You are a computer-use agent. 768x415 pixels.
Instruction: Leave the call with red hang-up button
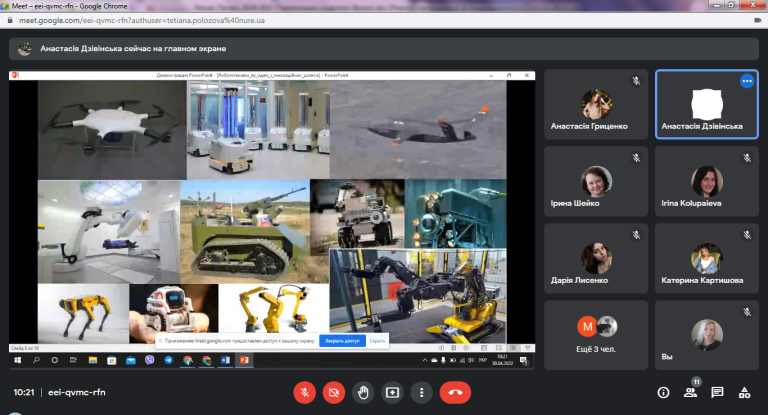click(x=455, y=392)
